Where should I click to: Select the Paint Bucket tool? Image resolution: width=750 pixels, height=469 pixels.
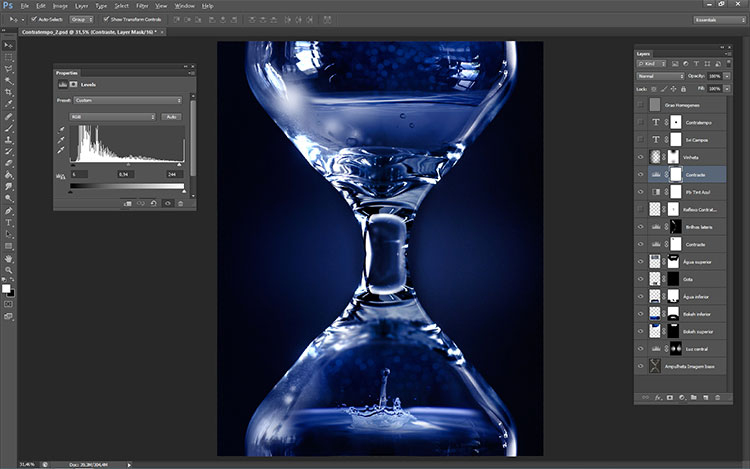pyautogui.click(x=9, y=175)
